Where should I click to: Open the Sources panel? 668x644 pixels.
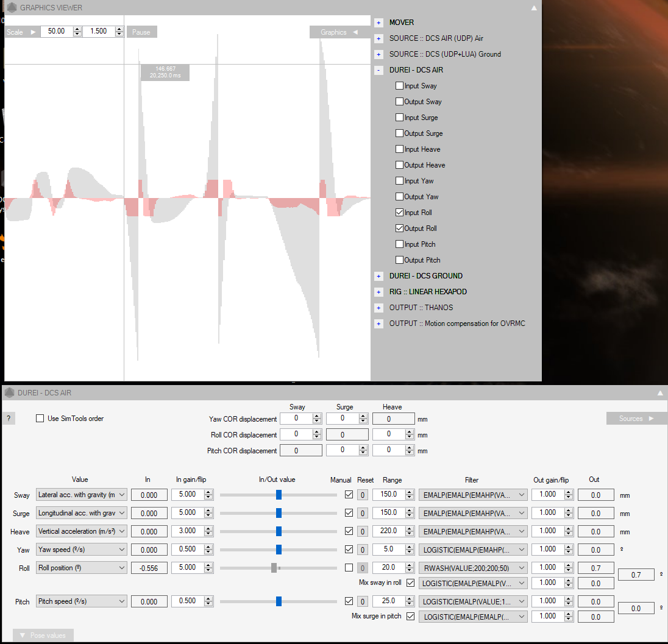636,418
